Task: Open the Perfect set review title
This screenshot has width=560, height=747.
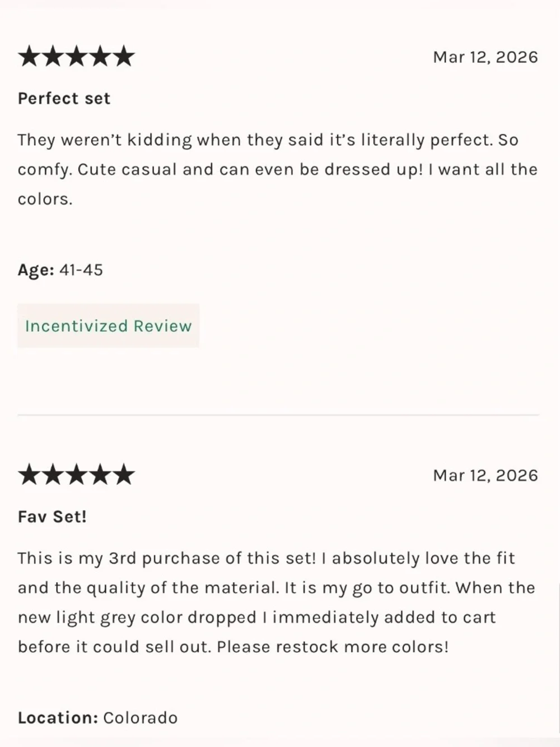Action: [x=64, y=98]
